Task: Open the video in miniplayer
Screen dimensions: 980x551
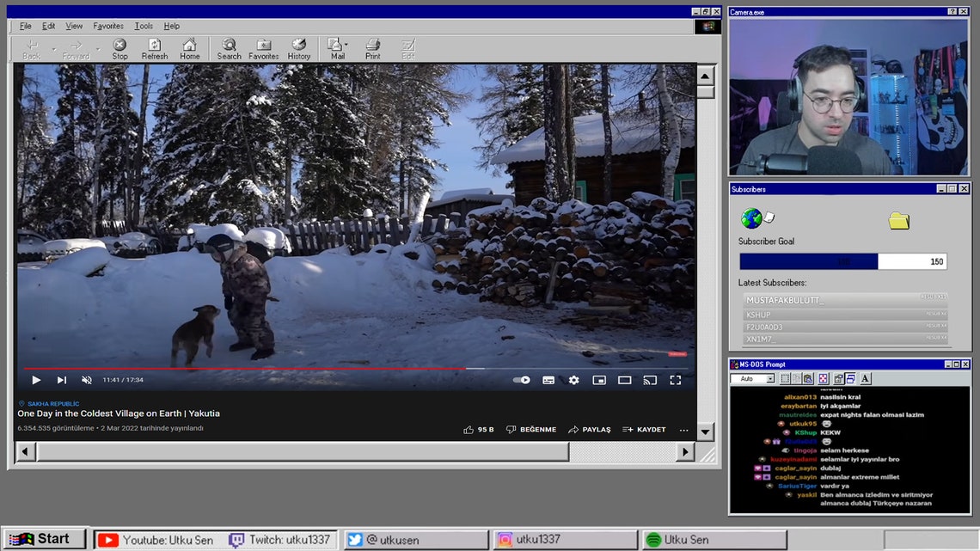Action: click(x=597, y=379)
